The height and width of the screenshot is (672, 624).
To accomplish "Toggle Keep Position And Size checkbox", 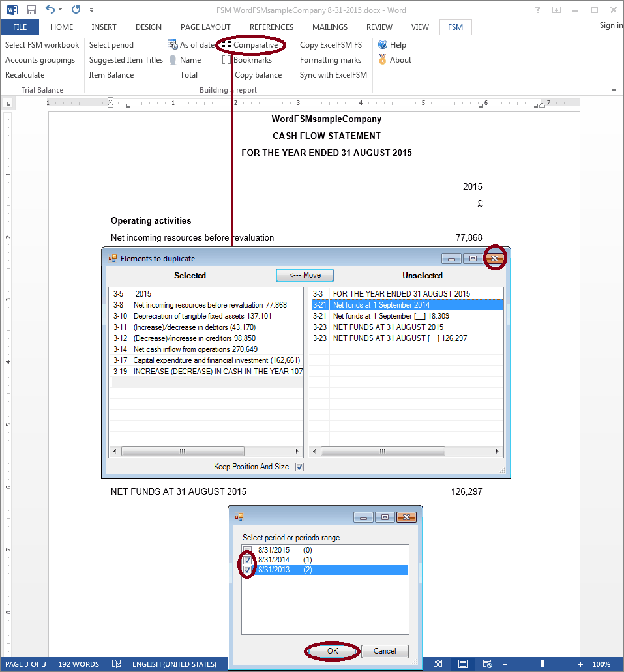I will click(x=299, y=467).
